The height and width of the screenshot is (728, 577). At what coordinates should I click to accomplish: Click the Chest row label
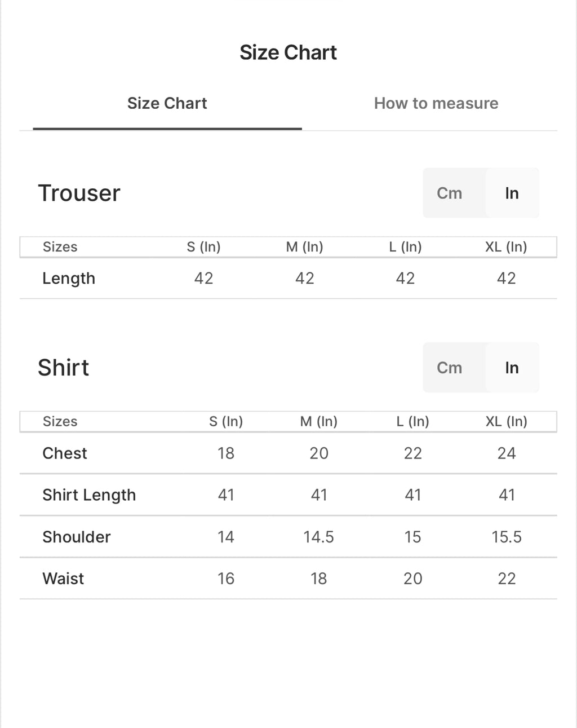(65, 453)
